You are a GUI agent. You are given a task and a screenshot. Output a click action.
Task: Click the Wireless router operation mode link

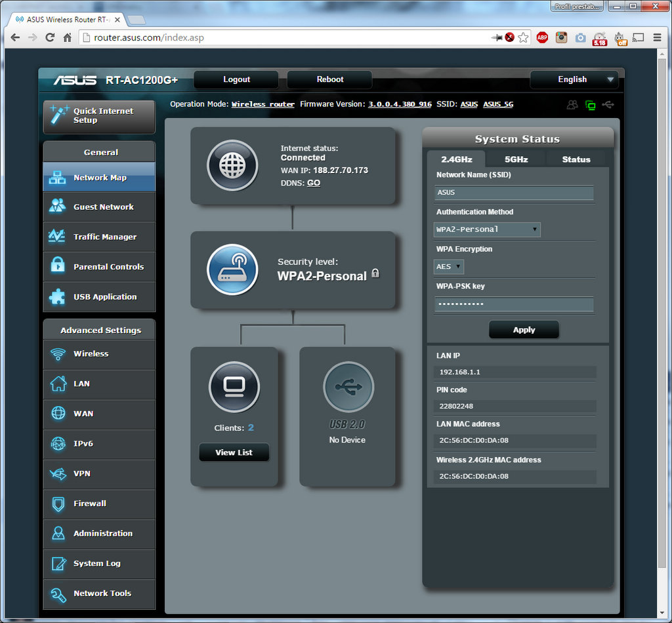(262, 104)
